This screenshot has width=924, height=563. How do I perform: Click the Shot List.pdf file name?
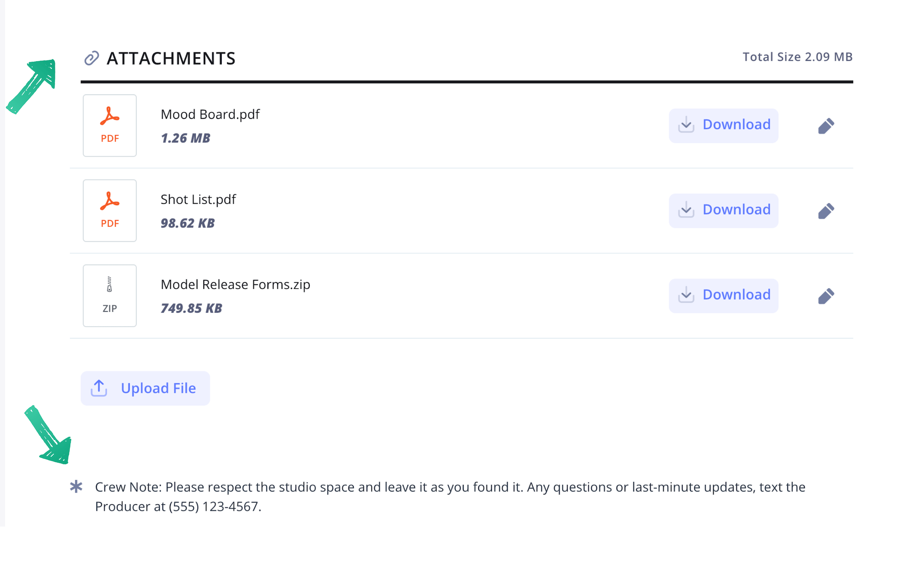click(x=198, y=199)
